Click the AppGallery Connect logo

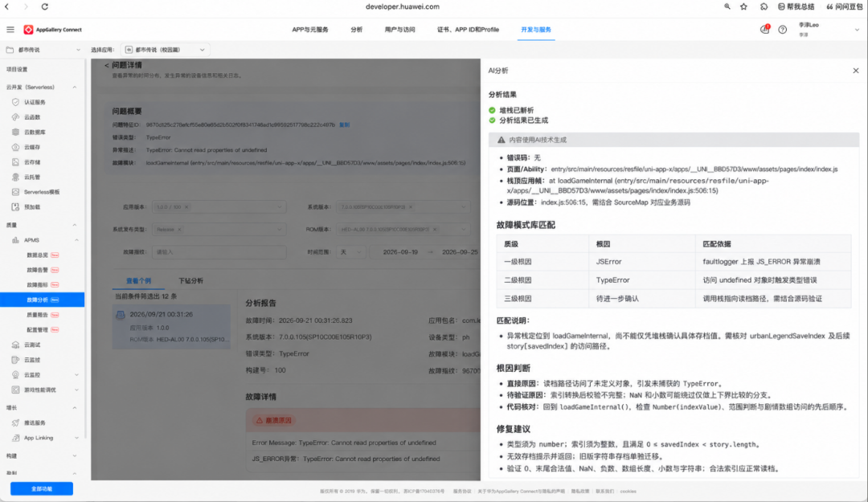[52, 30]
